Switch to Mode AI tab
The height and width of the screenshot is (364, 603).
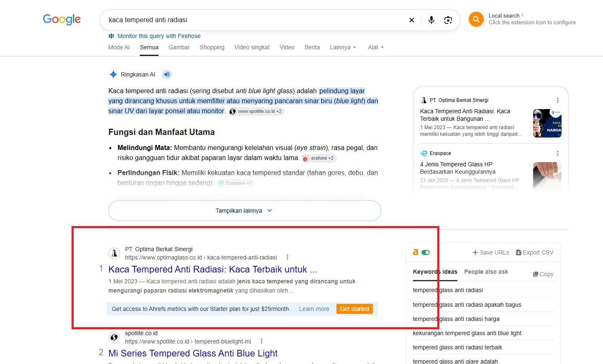tap(119, 47)
